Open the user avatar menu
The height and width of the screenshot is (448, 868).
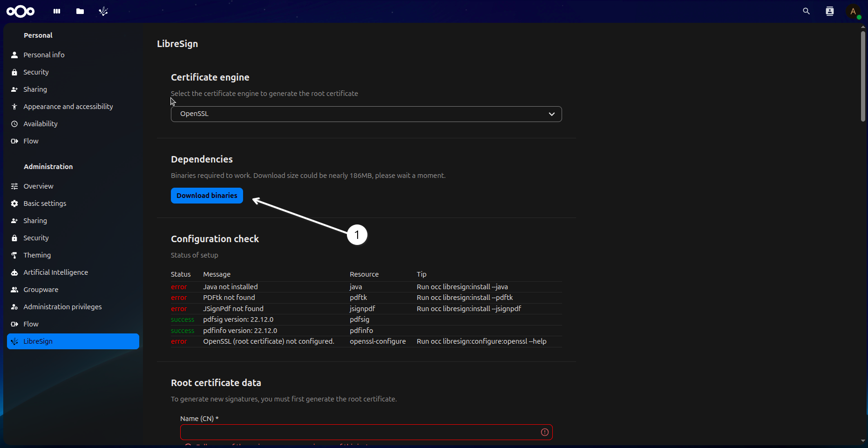point(853,11)
